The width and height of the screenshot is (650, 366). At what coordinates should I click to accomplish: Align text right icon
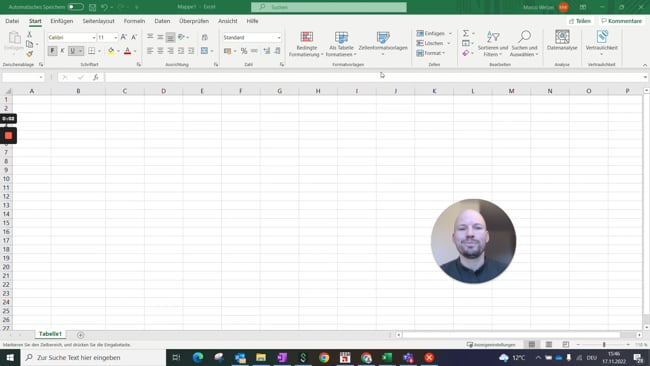pyautogui.click(x=170, y=51)
